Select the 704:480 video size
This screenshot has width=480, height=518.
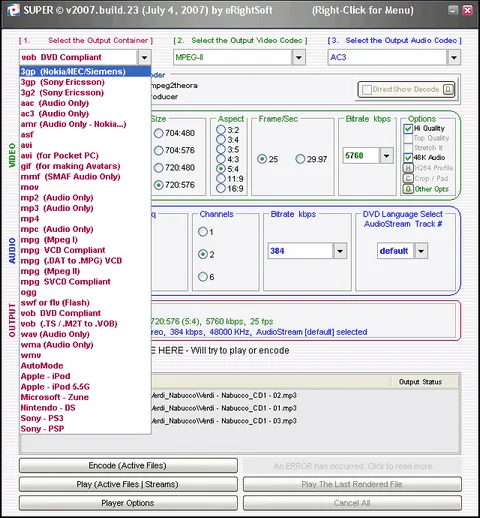(159, 133)
